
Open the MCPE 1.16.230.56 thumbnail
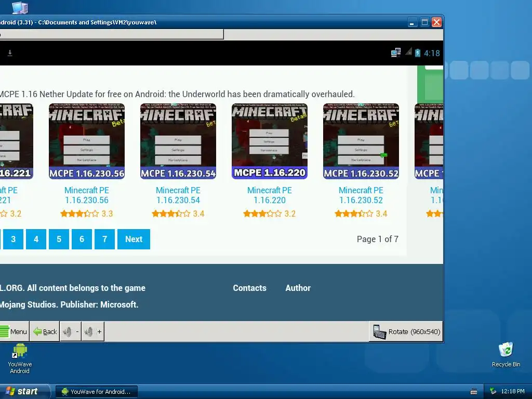[87, 141]
